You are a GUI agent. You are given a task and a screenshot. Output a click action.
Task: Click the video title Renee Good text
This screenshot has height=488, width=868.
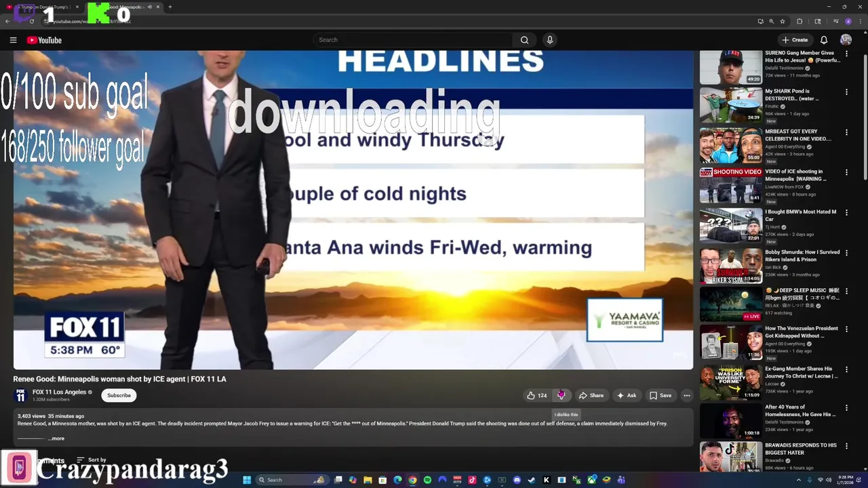click(119, 379)
